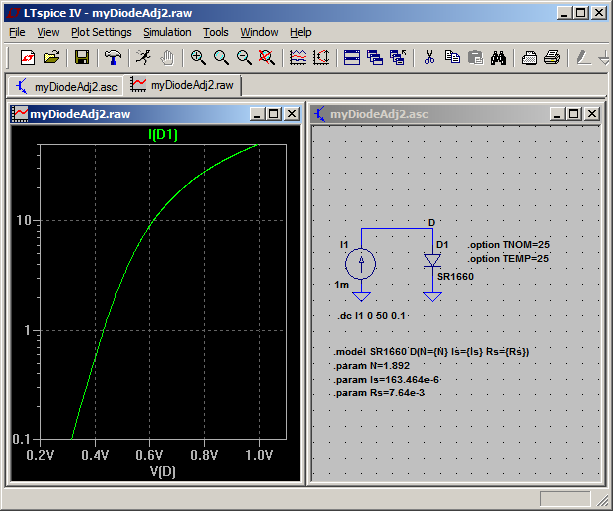Click the Zoom Full Extents icon
This screenshot has width=613, height=511.
click(267, 57)
